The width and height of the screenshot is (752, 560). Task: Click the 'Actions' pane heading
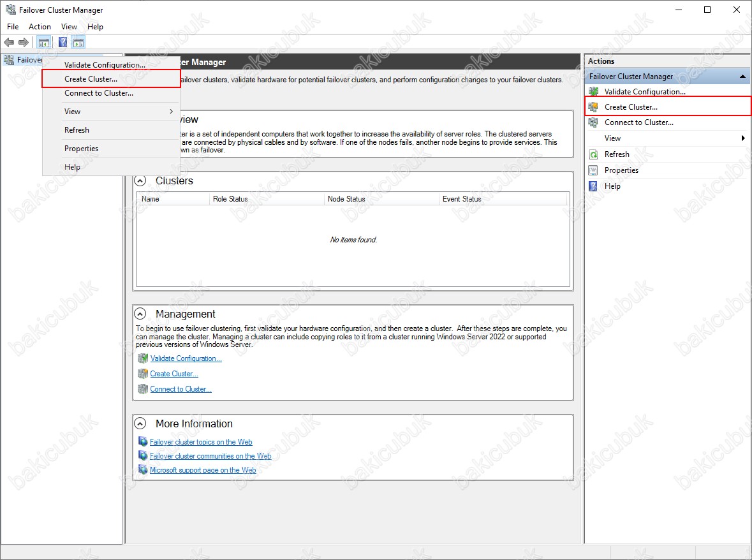(x=601, y=61)
